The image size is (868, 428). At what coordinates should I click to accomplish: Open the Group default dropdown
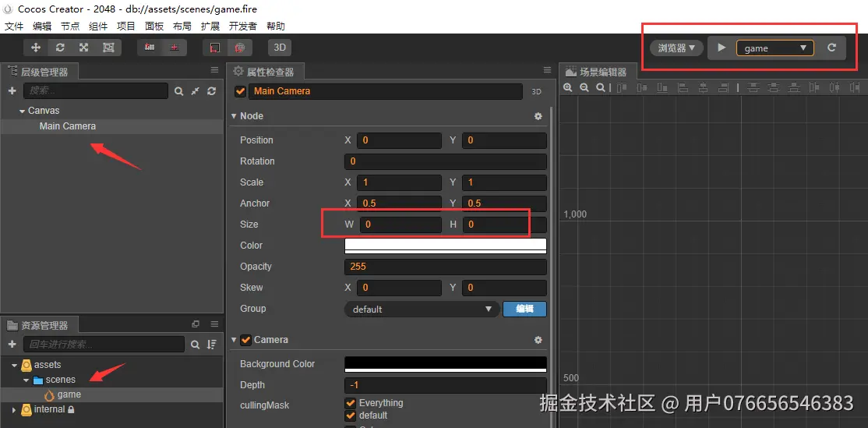pyautogui.click(x=422, y=309)
